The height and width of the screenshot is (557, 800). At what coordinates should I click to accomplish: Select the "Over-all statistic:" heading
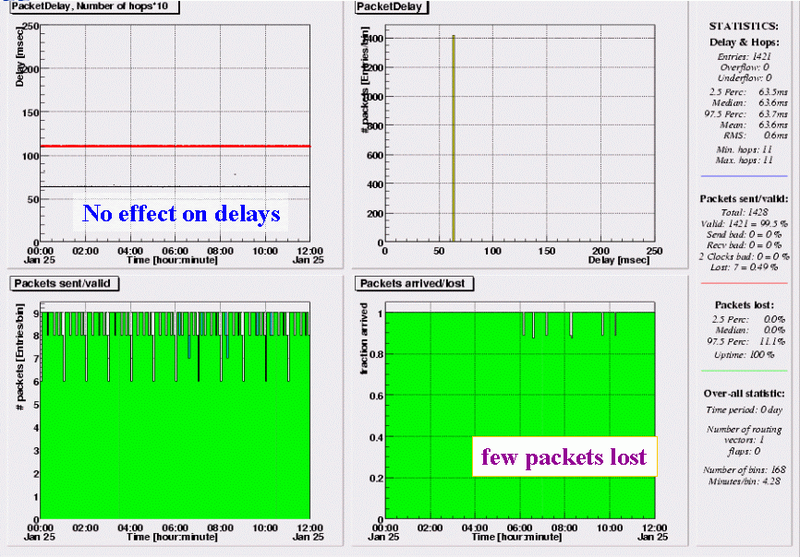coord(744,394)
